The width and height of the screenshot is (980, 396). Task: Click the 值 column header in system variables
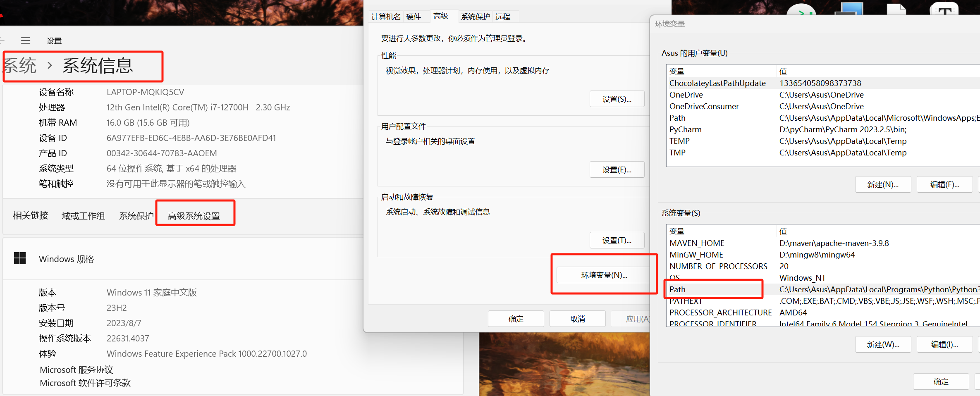click(878, 231)
